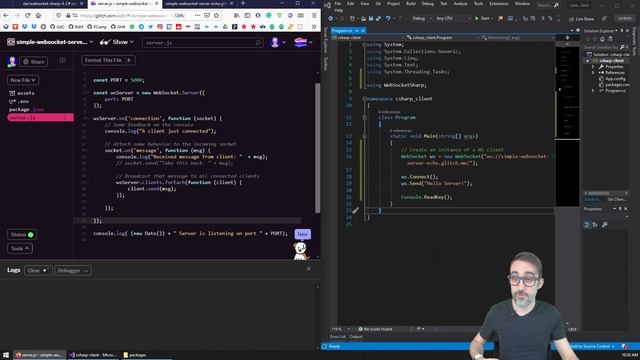Go back in Firefox browser
This screenshot has height=360, width=640.
6,15
